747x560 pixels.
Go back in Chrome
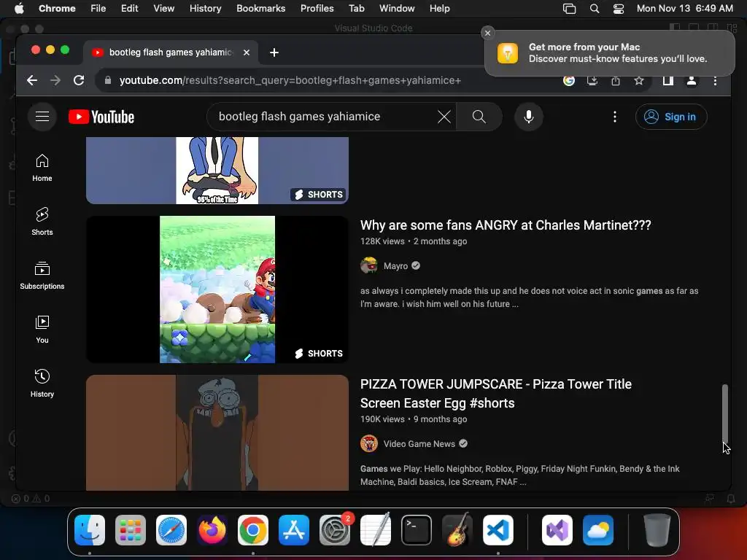[32, 80]
